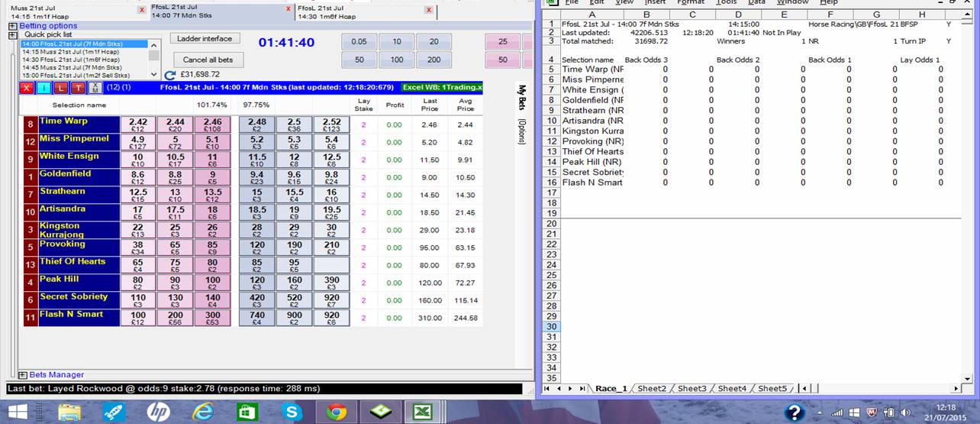Image resolution: width=980 pixels, height=424 pixels.
Task: Switch to the Sheet2 tab in Excel
Action: [651, 389]
